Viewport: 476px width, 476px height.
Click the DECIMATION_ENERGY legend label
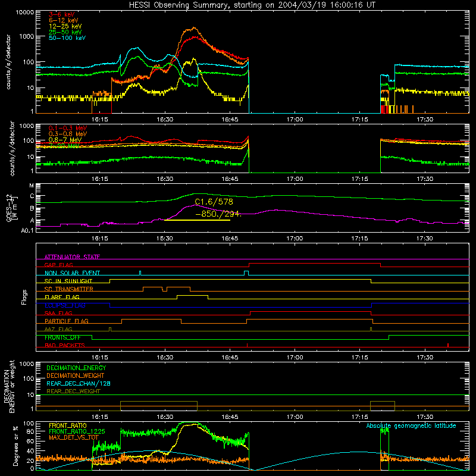[76, 368]
